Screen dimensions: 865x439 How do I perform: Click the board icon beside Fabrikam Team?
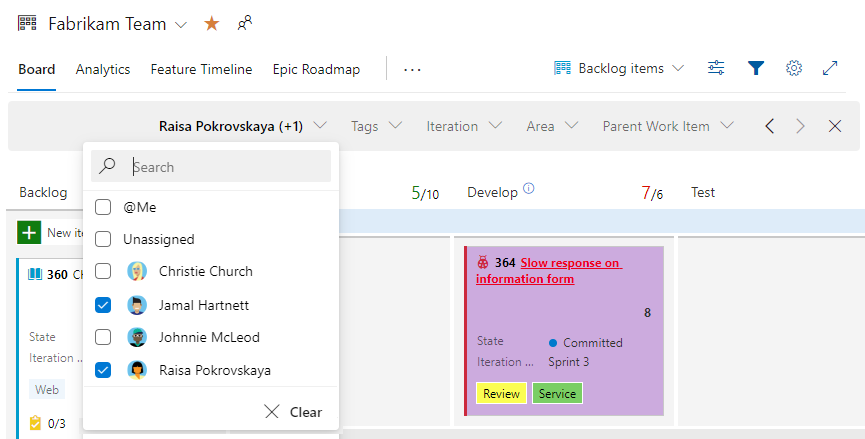click(x=27, y=23)
